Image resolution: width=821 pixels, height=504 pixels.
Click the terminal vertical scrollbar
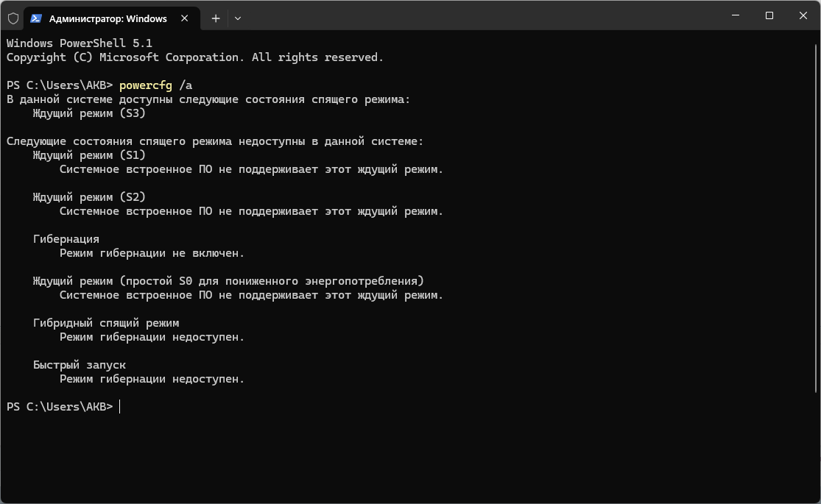[817, 219]
